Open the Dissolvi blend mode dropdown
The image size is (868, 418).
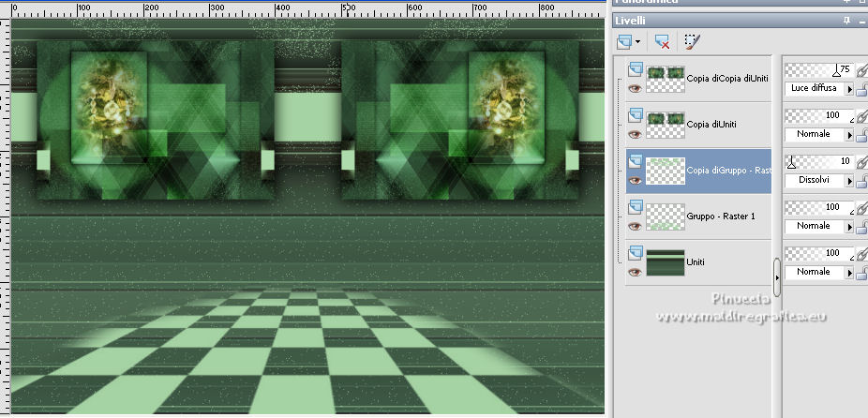coord(849,181)
